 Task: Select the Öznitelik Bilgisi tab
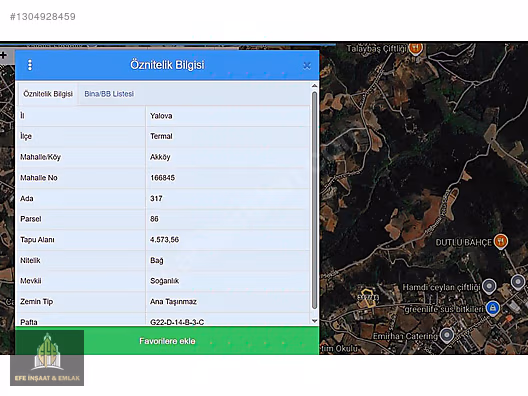click(48, 94)
